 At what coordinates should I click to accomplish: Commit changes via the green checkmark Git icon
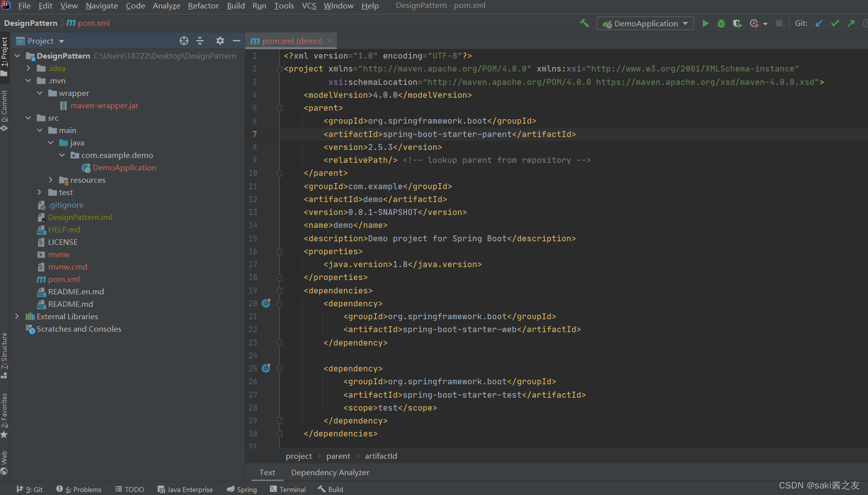[x=835, y=23]
